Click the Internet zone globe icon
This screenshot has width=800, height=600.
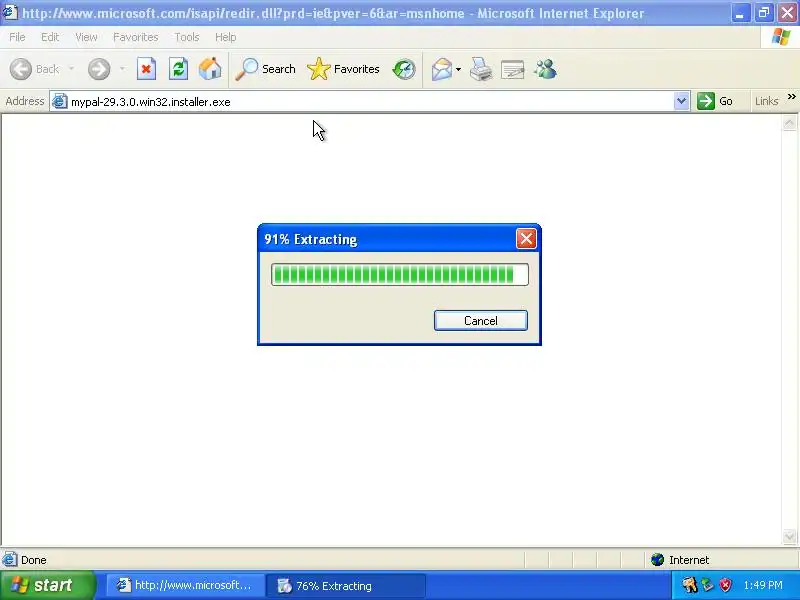pos(657,560)
